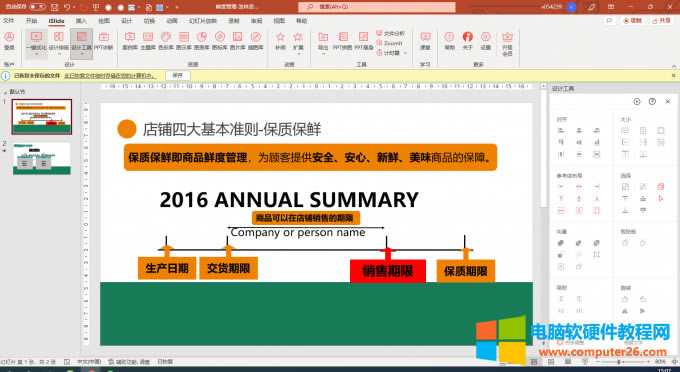Click the 帮助 help icon in ribbon
This screenshot has height=372, width=680.
coord(449,40)
